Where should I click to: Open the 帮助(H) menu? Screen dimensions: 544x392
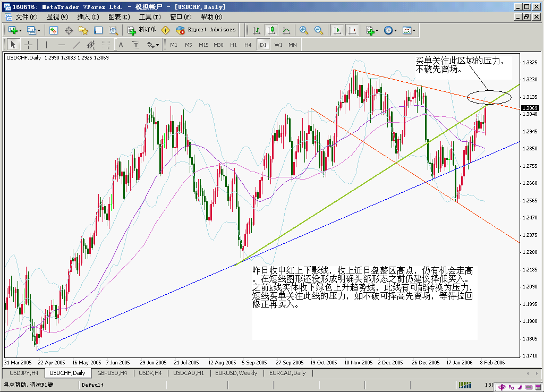(211, 16)
